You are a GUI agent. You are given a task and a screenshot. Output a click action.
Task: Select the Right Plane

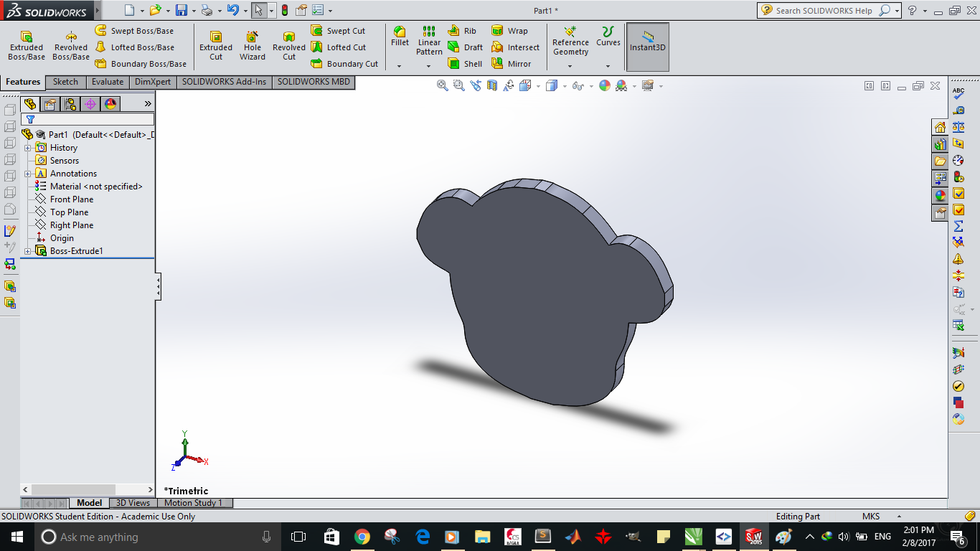point(64,225)
